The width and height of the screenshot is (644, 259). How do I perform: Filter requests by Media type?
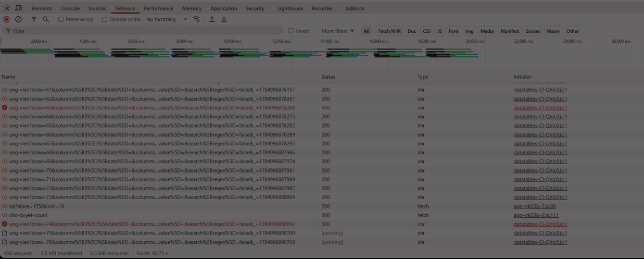487,31
